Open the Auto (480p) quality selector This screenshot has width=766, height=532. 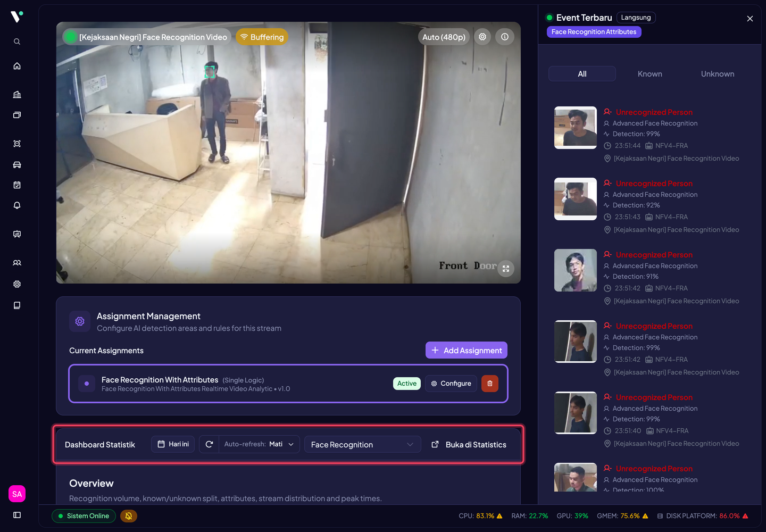click(x=444, y=37)
